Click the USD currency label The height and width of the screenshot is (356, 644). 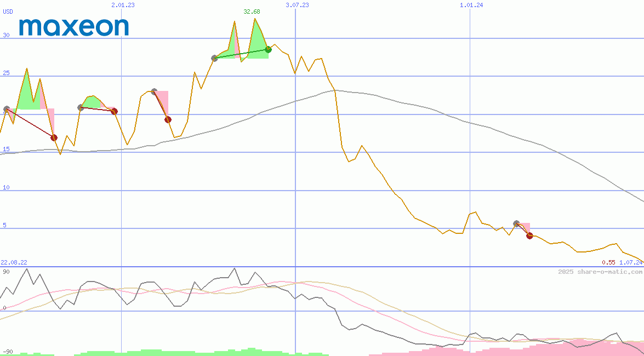(8, 12)
